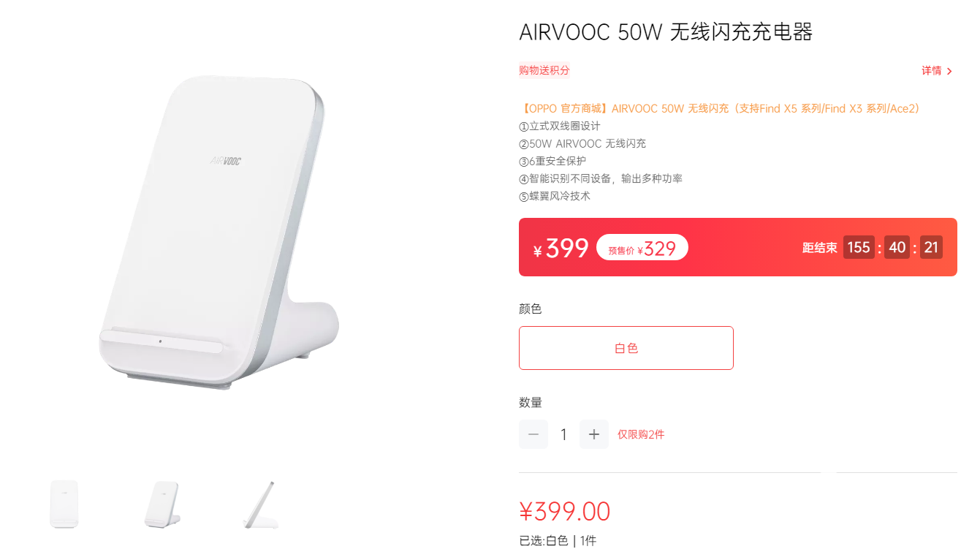Click the quantity number field
980x560 pixels.
563,434
